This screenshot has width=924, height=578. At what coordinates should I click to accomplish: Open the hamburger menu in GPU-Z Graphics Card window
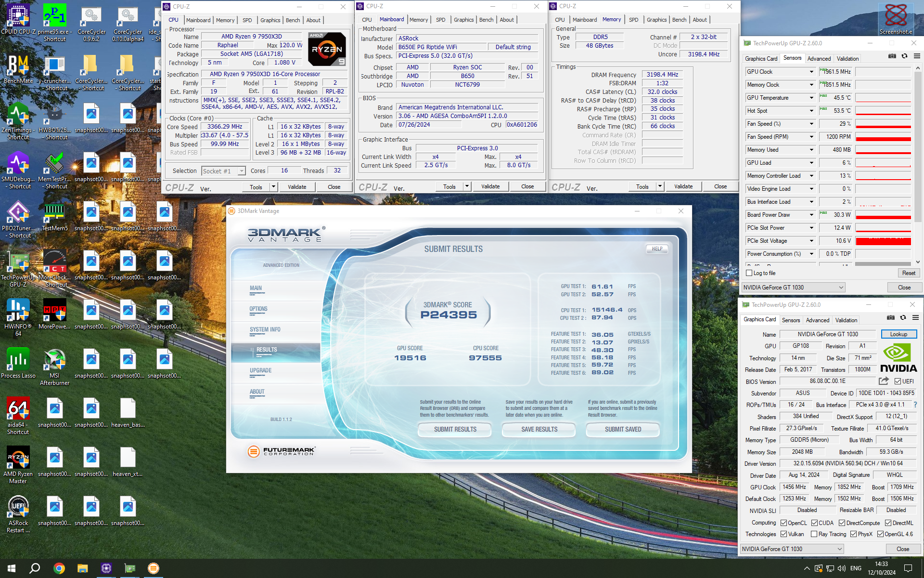[915, 317]
